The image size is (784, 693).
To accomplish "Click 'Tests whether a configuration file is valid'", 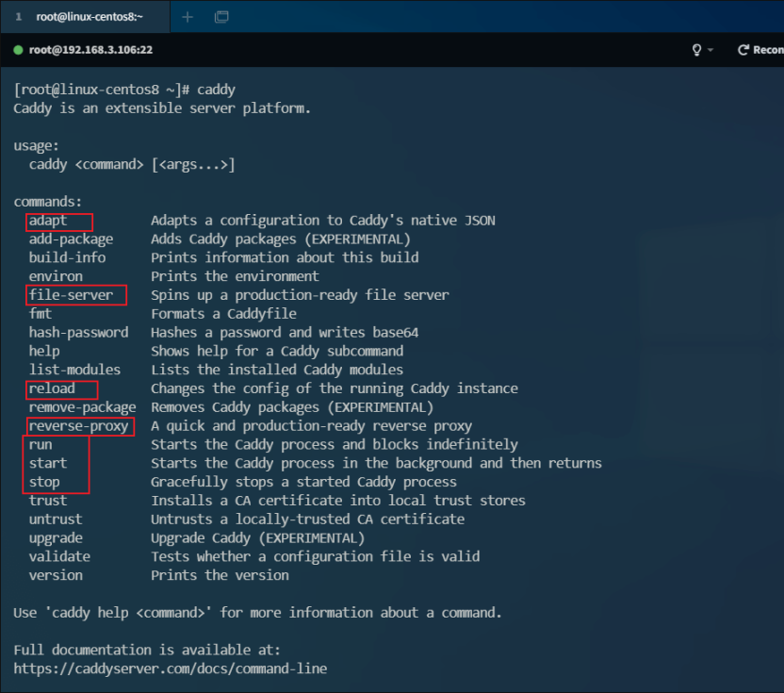I will click(x=316, y=556).
